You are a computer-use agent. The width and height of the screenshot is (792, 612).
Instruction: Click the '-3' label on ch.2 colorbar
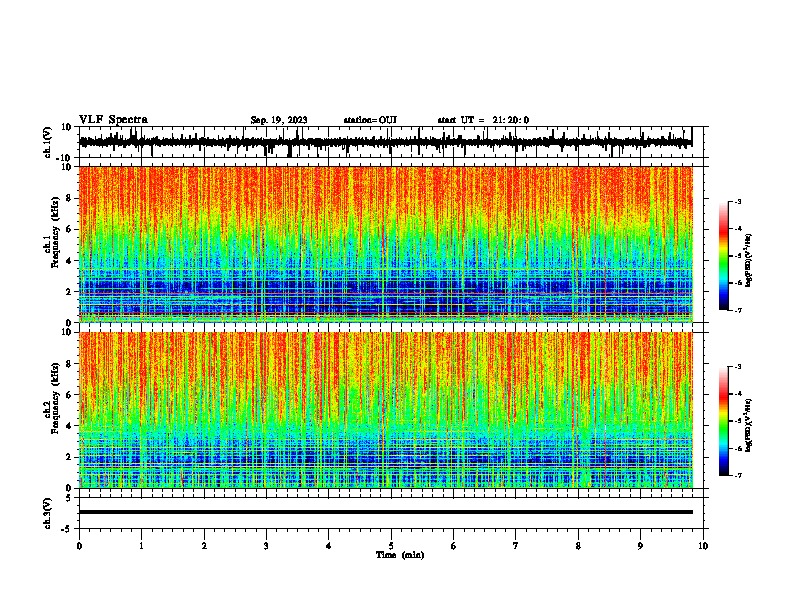pyautogui.click(x=737, y=367)
